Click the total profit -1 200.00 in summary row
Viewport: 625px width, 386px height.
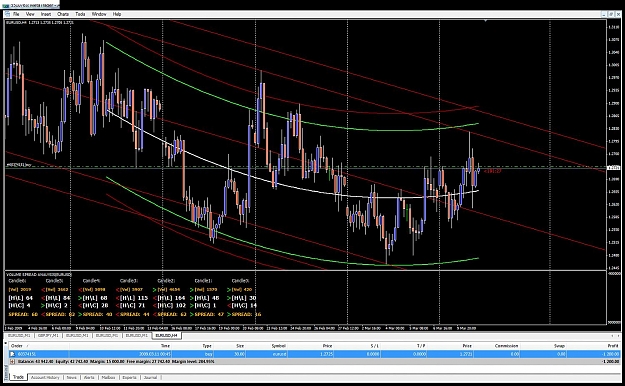coord(610,361)
